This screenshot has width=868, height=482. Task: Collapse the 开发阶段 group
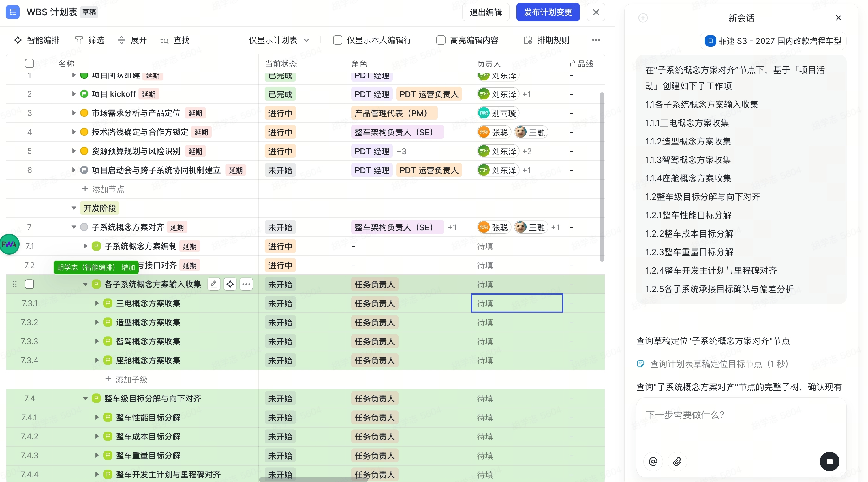(x=74, y=208)
